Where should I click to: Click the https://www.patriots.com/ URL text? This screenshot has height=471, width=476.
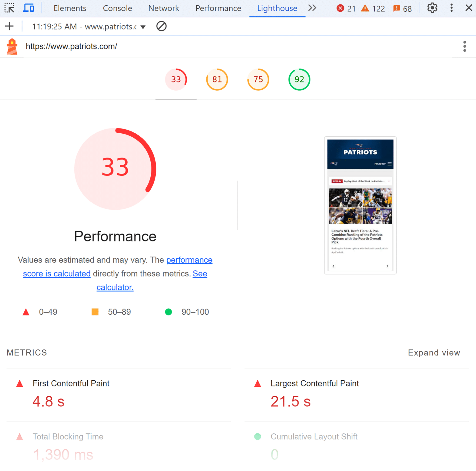pos(71,46)
